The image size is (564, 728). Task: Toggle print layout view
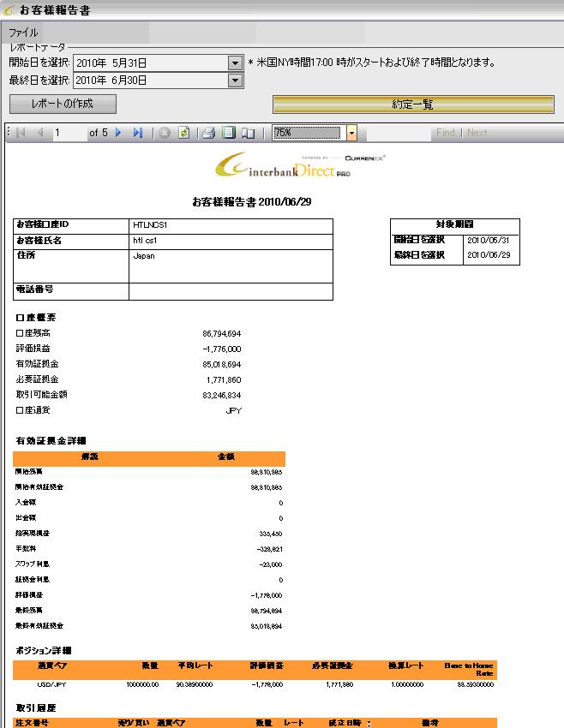click(229, 133)
